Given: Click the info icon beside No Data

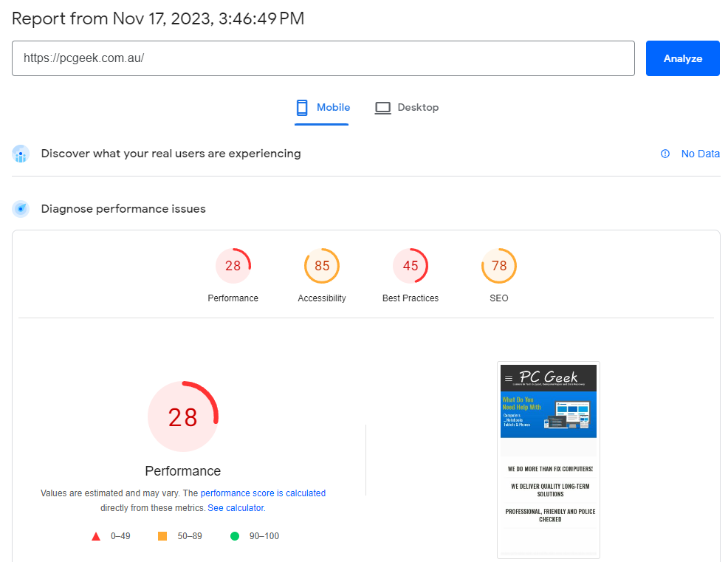Looking at the screenshot, I should (x=665, y=154).
